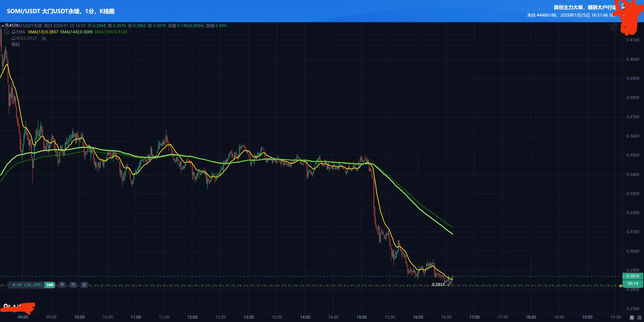Open the EMA indicator settings label
This screenshot has width=644, height=322.
click(20, 32)
